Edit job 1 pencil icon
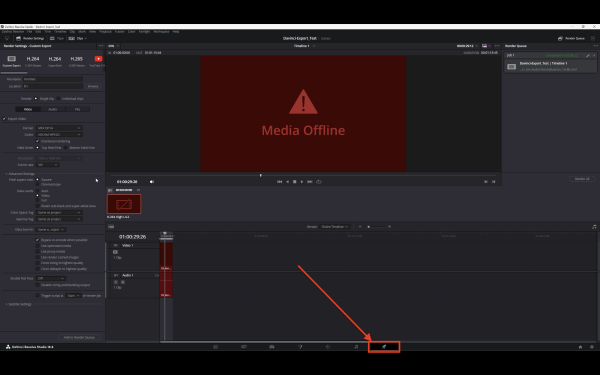This screenshot has height=375, width=600. coord(588,55)
